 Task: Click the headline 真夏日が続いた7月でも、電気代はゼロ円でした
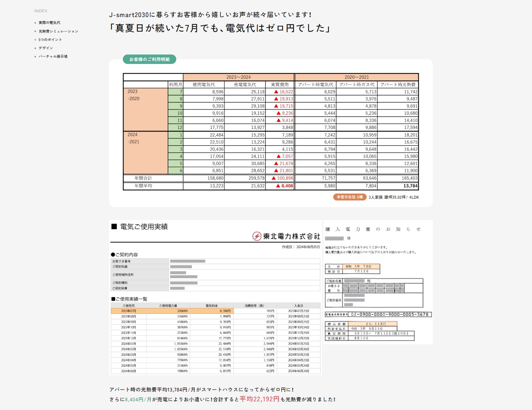click(x=220, y=28)
